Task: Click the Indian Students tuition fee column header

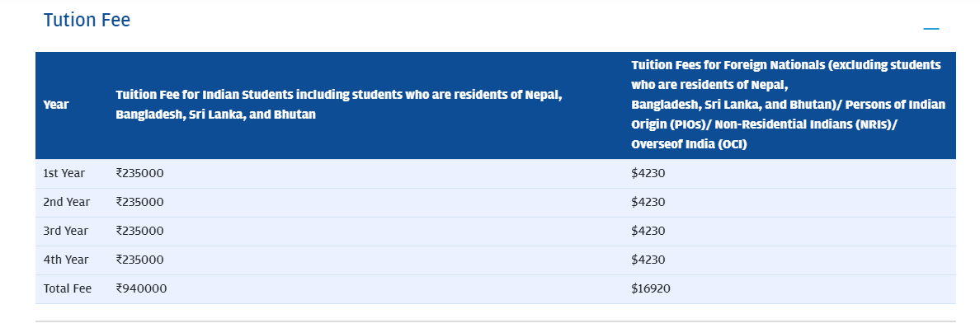Action: [339, 105]
